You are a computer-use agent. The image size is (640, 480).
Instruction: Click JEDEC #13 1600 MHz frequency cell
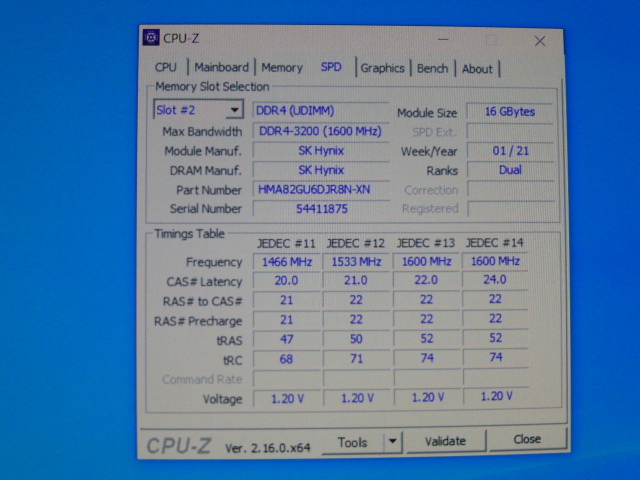point(426,261)
